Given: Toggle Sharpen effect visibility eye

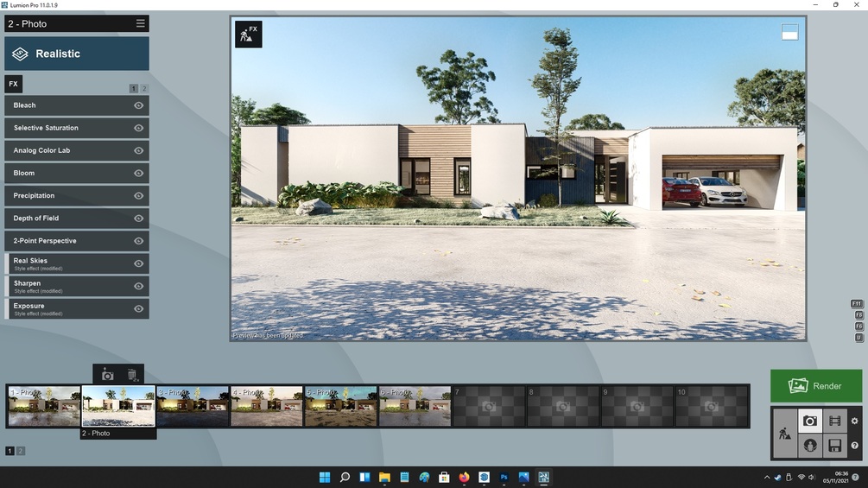Looking at the screenshot, I should (x=138, y=287).
